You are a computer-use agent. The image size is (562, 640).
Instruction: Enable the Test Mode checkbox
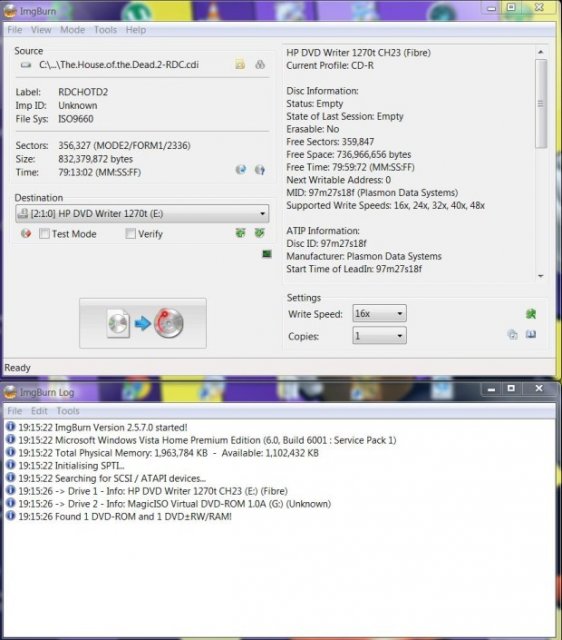pos(44,233)
